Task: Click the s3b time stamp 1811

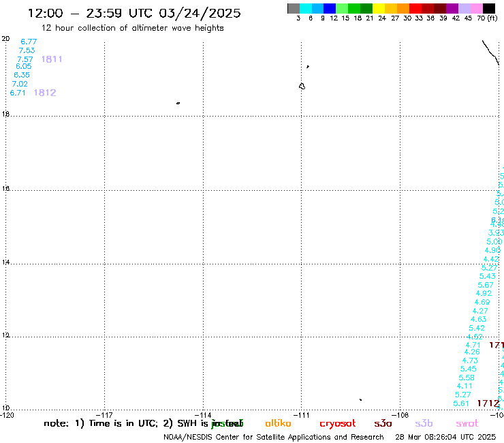Action: coord(52,59)
